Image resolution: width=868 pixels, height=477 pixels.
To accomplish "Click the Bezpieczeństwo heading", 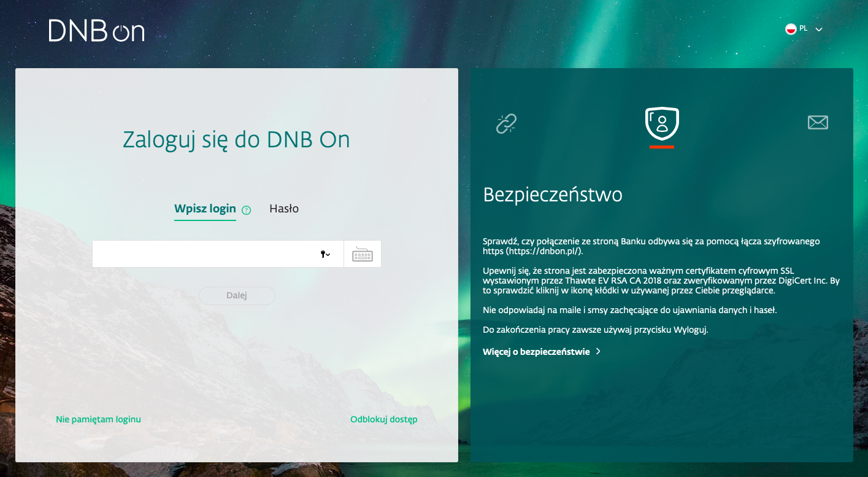I will [x=553, y=195].
